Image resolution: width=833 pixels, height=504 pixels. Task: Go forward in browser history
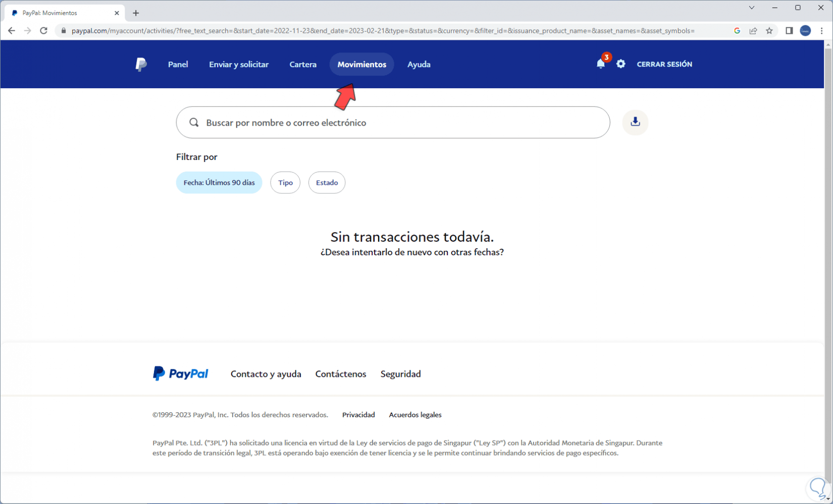28,31
